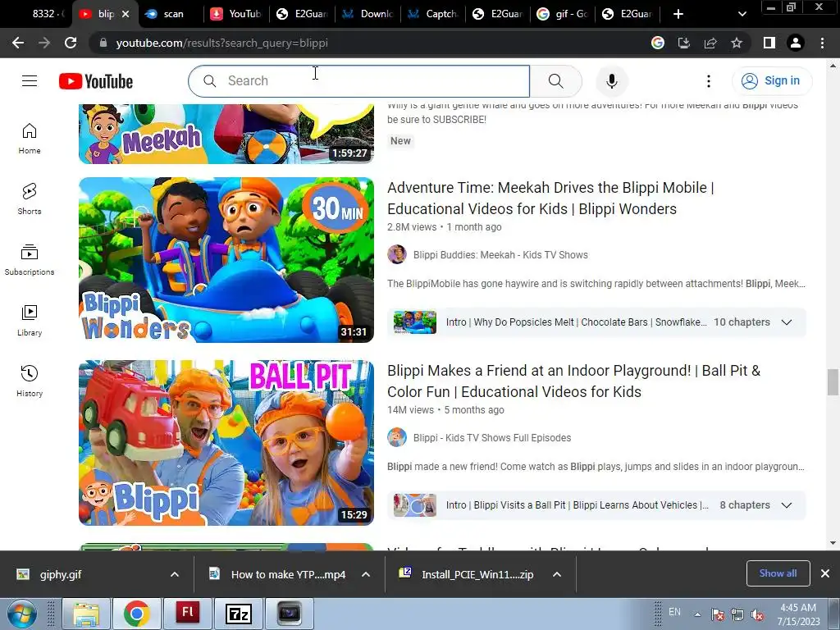Go back with browser back arrow

coord(18,43)
